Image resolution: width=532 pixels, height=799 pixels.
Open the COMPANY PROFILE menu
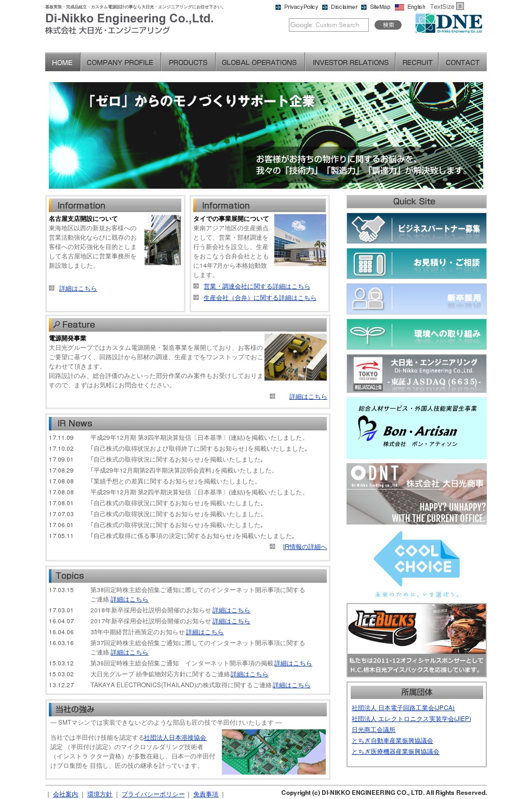(x=120, y=62)
